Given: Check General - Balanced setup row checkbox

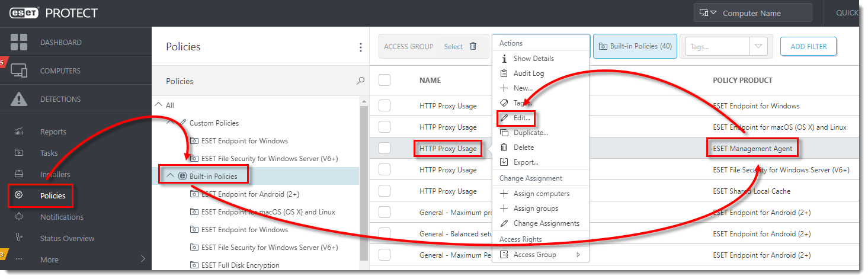Looking at the screenshot, I should [385, 234].
